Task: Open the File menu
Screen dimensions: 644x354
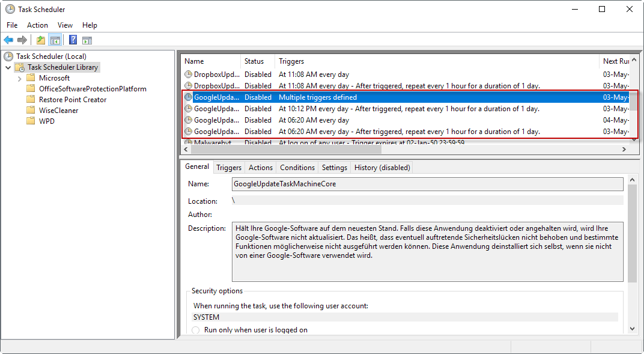Action: tap(12, 25)
